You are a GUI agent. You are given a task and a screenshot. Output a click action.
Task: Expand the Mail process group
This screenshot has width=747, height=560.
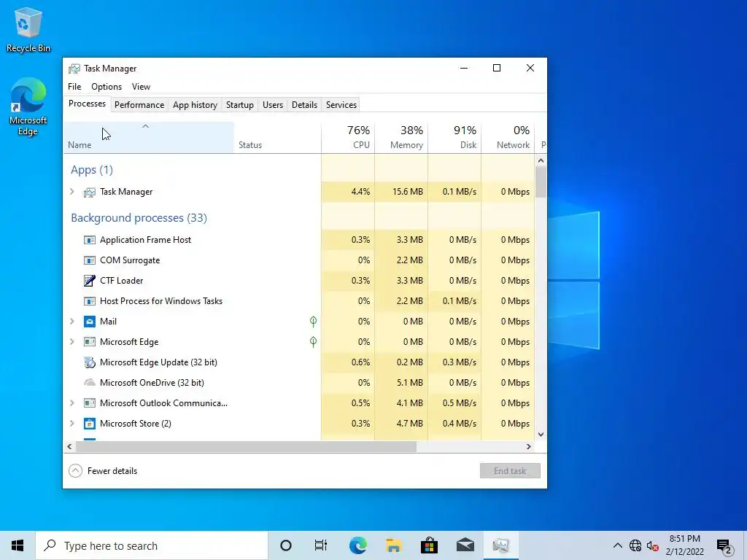click(x=72, y=322)
